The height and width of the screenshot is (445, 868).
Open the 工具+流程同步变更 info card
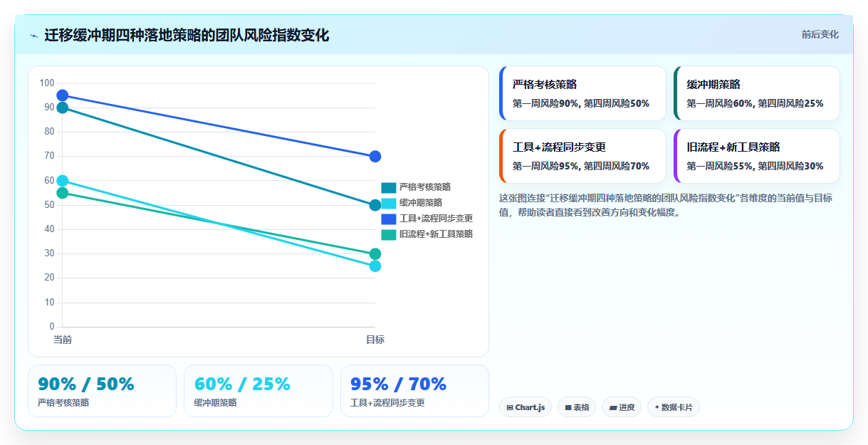point(582,156)
